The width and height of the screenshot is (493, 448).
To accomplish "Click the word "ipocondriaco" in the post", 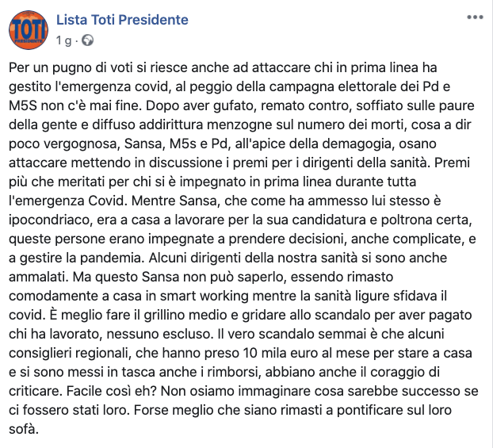I will tap(50, 220).
